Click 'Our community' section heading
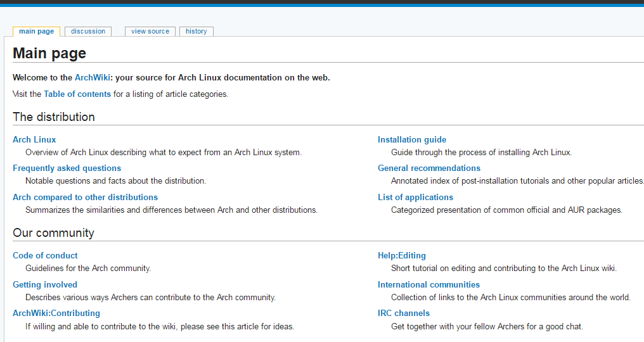644x342 pixels. pos(53,233)
